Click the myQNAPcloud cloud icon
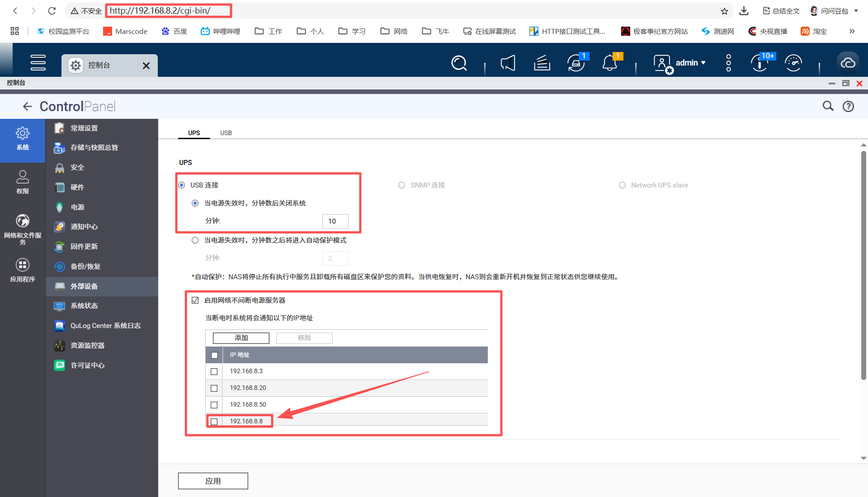The width and height of the screenshot is (868, 497). (x=848, y=63)
